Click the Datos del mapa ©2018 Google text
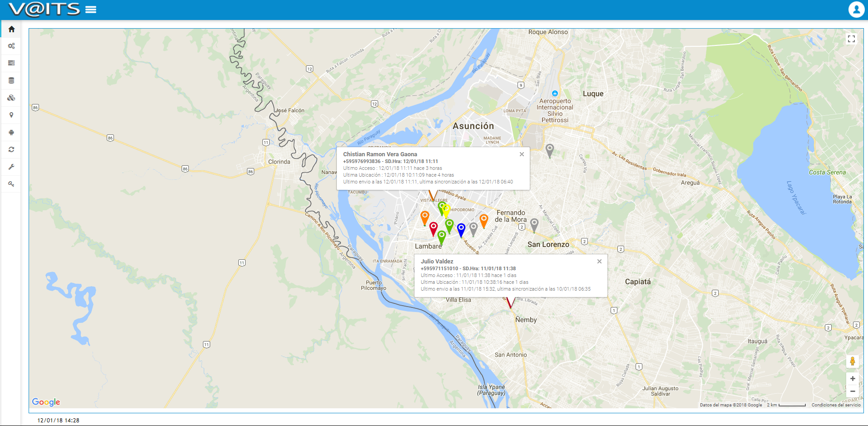The height and width of the screenshot is (426, 868). click(x=731, y=405)
